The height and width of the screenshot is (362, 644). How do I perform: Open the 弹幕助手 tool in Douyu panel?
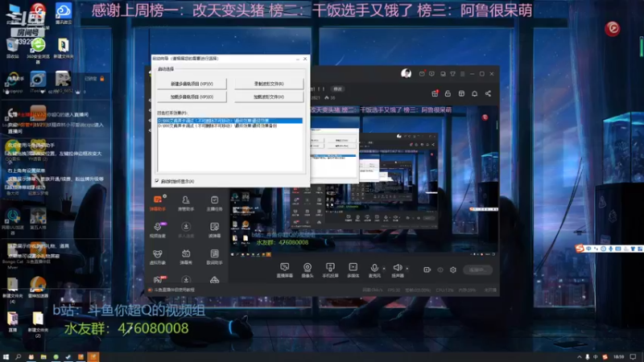click(157, 203)
